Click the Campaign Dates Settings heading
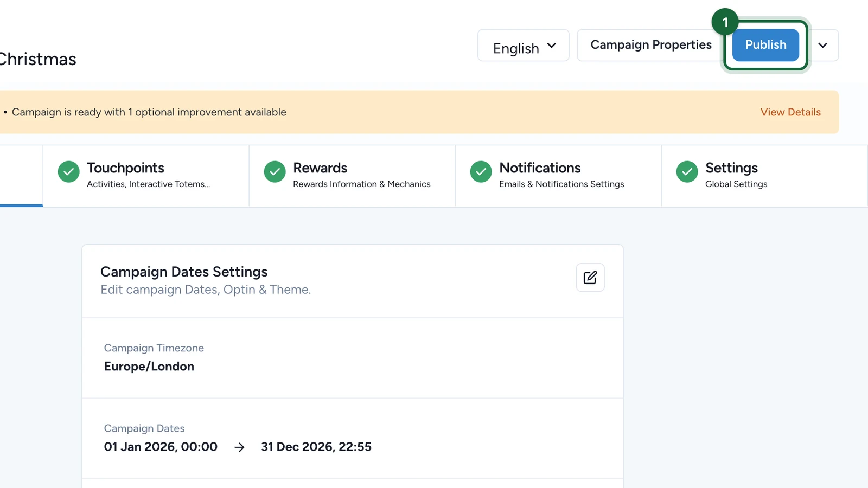868x488 pixels. 184,272
